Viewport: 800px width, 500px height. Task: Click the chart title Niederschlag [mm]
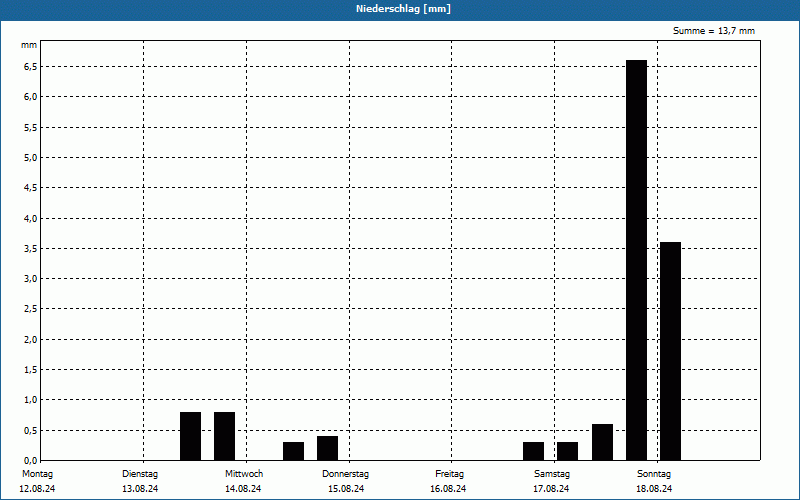[403, 9]
